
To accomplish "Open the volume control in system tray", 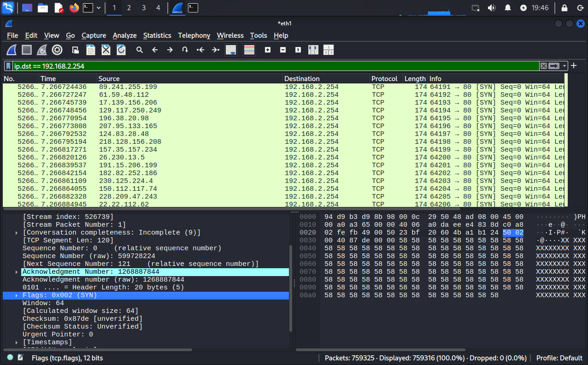I will coord(492,8).
